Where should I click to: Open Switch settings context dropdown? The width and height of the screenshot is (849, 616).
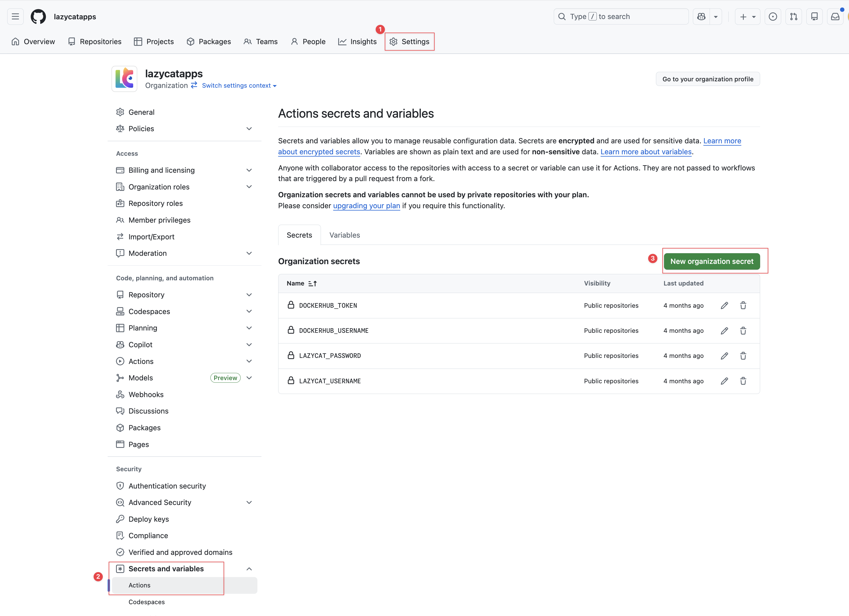pos(239,86)
